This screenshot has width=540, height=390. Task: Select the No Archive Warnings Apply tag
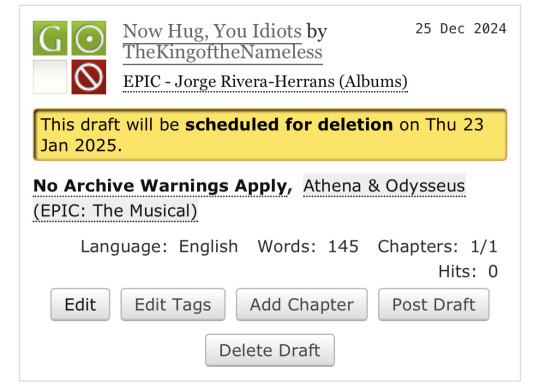(x=160, y=186)
